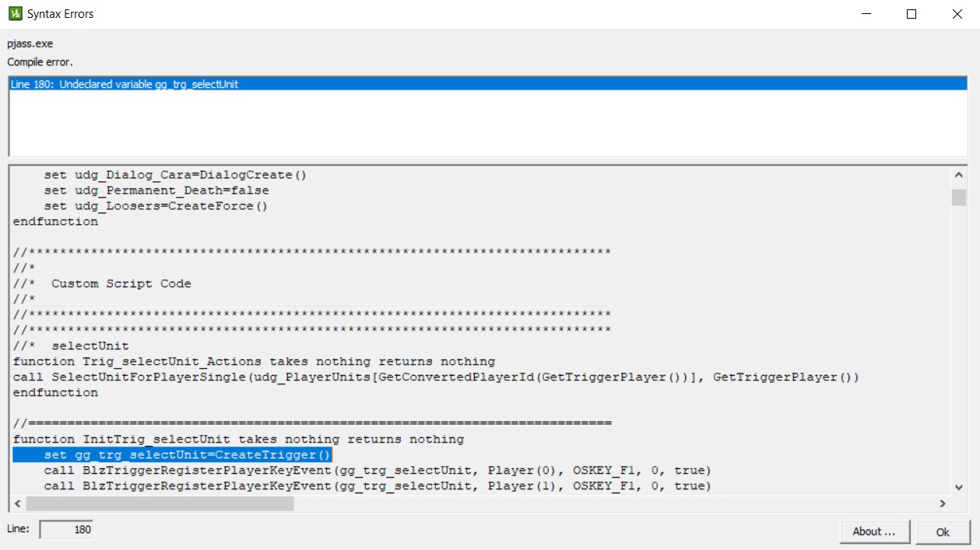Viewport: 980px width, 550px height.
Task: Click the Syntax Errors title bar icon
Action: pos(15,14)
